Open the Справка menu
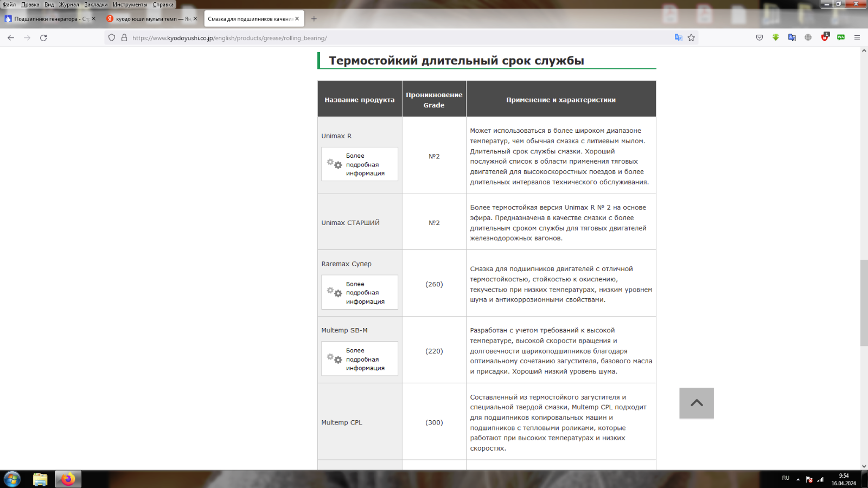The width and height of the screenshot is (868, 488). tap(163, 4)
